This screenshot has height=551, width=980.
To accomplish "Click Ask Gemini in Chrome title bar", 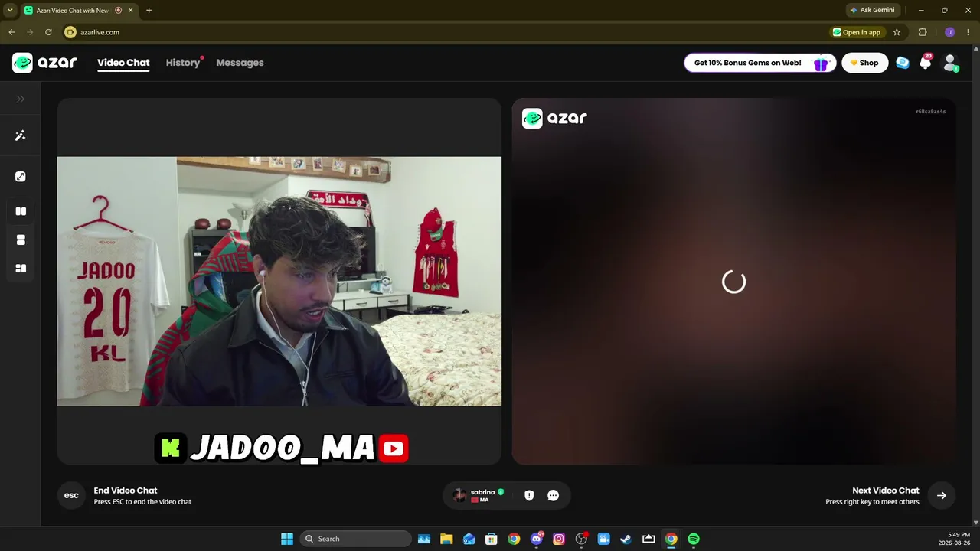I will (x=872, y=10).
